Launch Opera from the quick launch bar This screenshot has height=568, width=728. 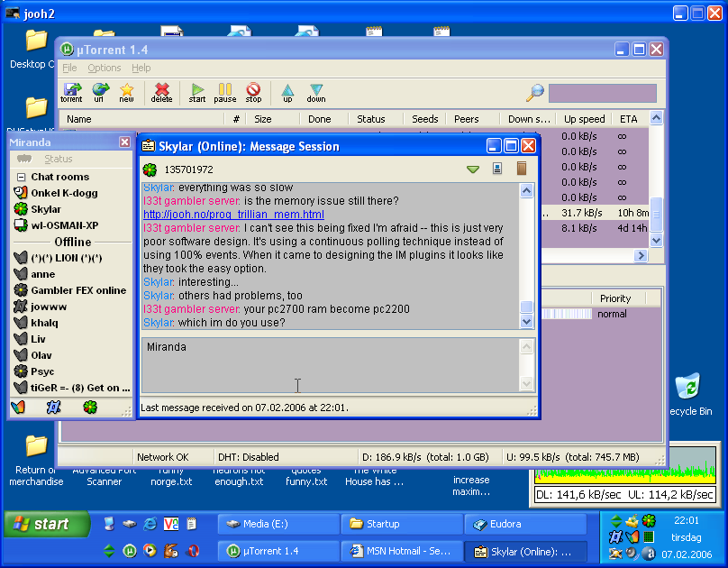tap(192, 551)
